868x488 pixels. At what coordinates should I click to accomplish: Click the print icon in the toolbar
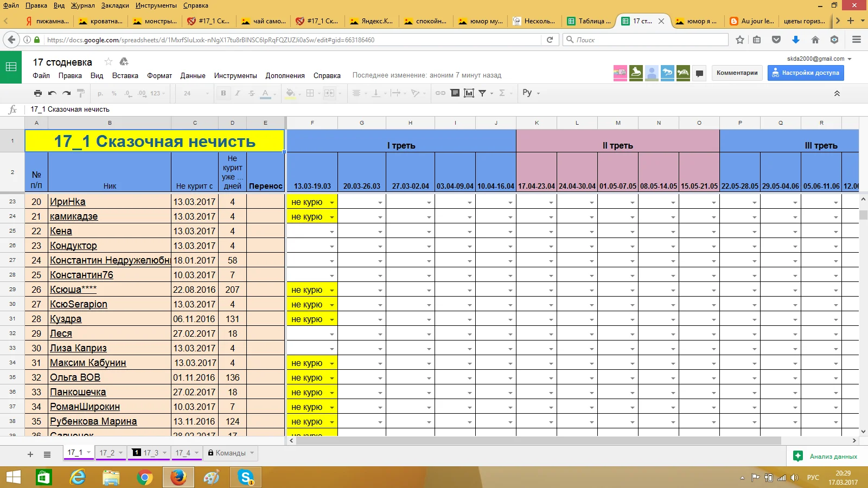(x=37, y=93)
